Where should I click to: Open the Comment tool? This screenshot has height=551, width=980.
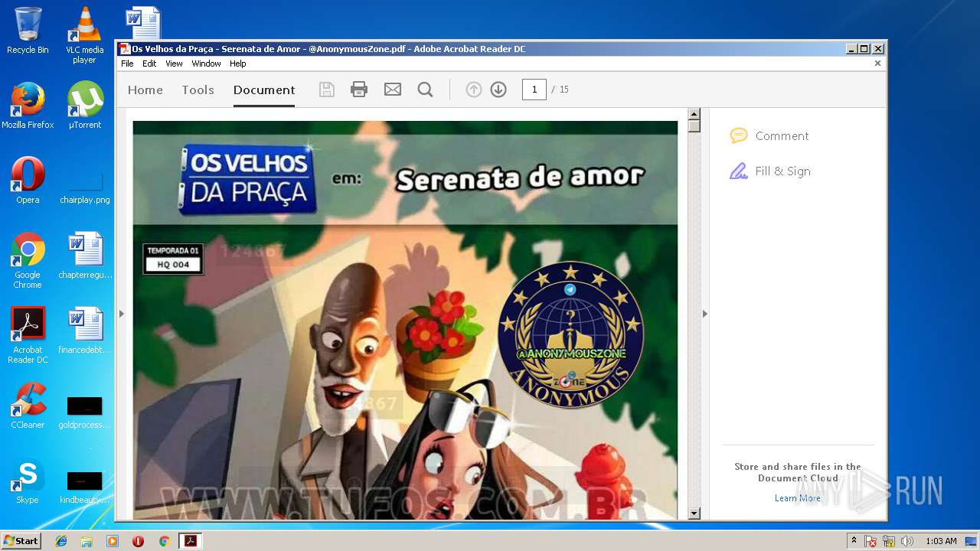pos(769,136)
